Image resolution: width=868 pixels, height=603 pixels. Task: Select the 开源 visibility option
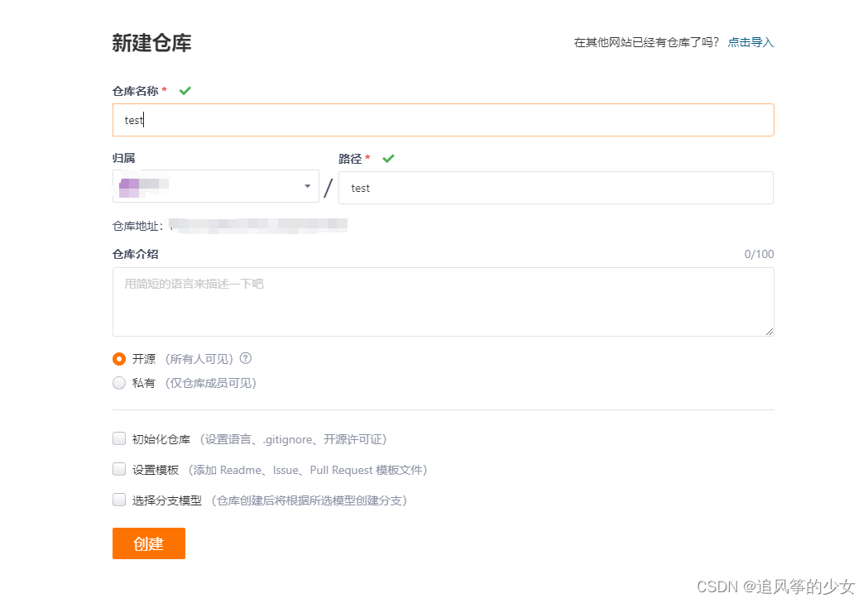(119, 358)
